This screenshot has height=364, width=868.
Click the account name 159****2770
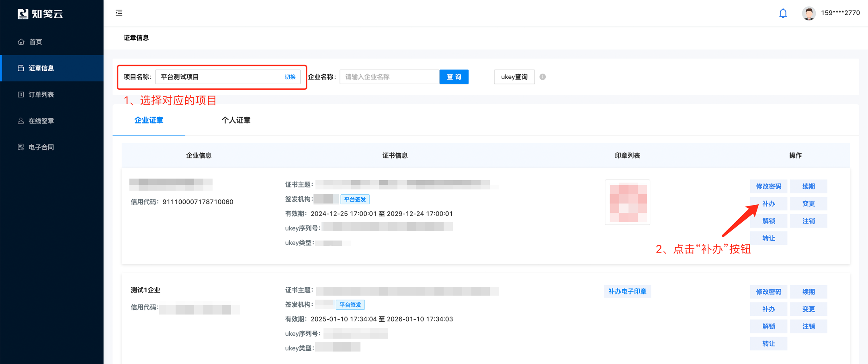[840, 13]
